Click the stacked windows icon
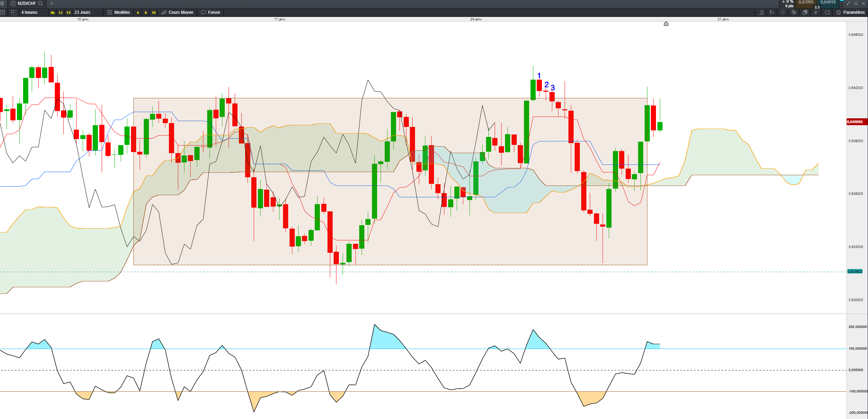 click(x=805, y=12)
